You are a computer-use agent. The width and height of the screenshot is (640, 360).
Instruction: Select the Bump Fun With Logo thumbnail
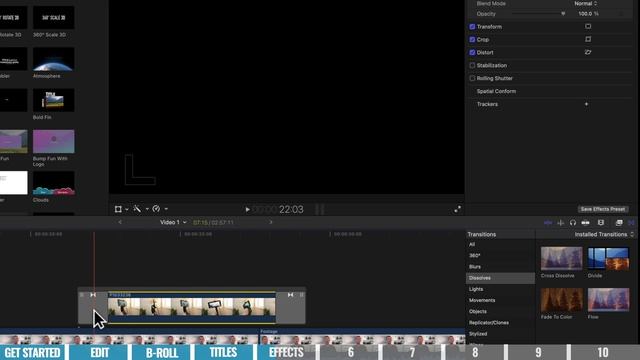53,142
